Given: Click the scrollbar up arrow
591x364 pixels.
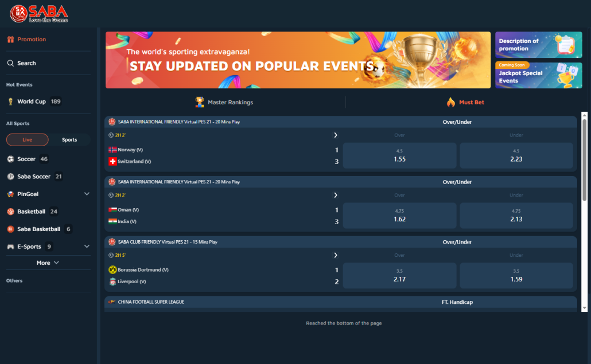Looking at the screenshot, I should 584,115.
